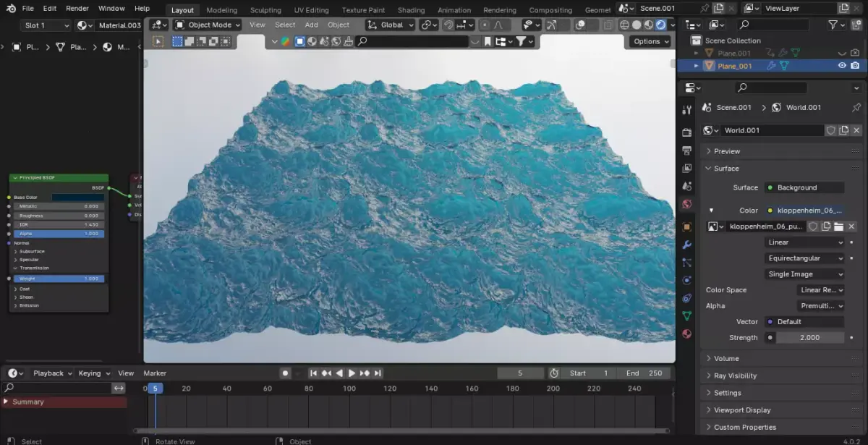Screen dimensions: 868x445
Task: Open the Global transform orientation dropdown
Action: click(x=391, y=25)
